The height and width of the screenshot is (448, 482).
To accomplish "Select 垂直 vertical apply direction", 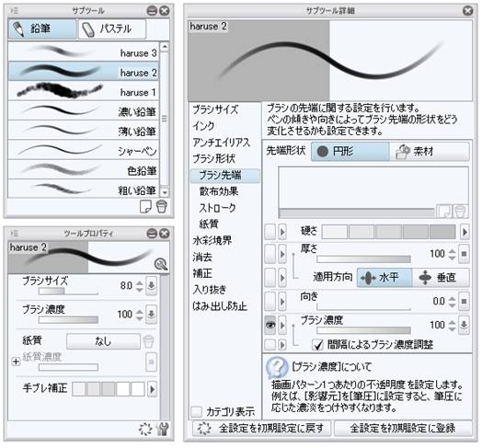I will pos(441,278).
